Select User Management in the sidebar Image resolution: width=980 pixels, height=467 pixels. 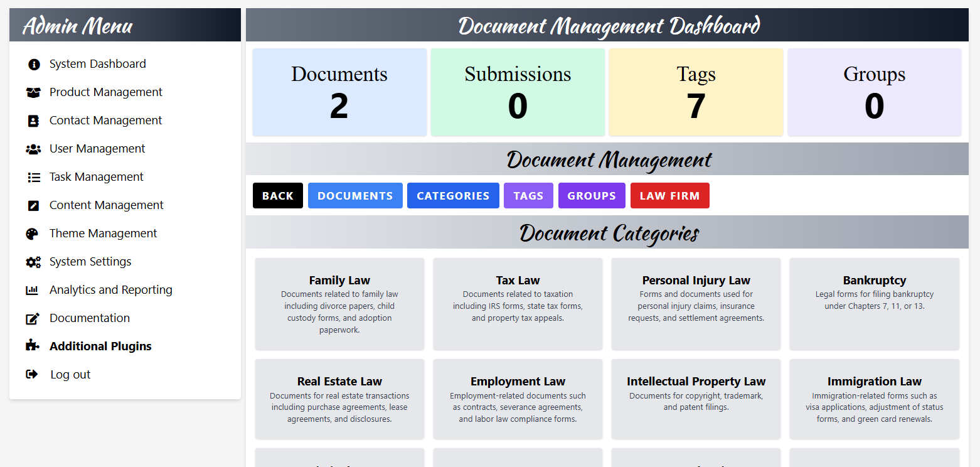pos(97,149)
